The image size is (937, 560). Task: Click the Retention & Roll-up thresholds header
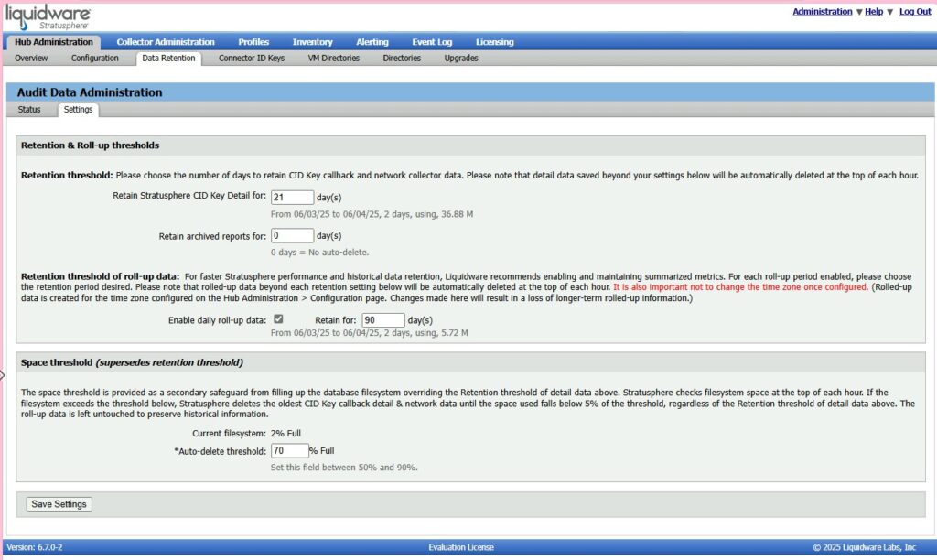(x=90, y=145)
